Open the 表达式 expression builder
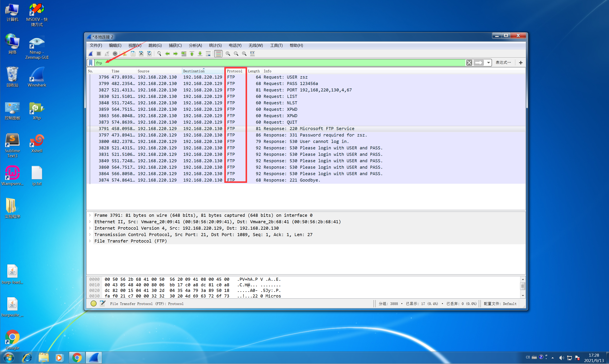 503,62
